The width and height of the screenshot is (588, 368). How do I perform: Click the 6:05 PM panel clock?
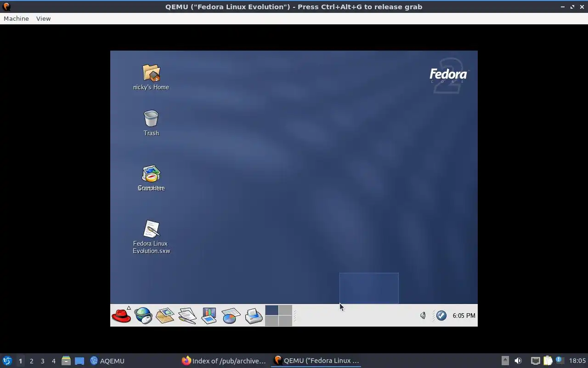coord(464,316)
